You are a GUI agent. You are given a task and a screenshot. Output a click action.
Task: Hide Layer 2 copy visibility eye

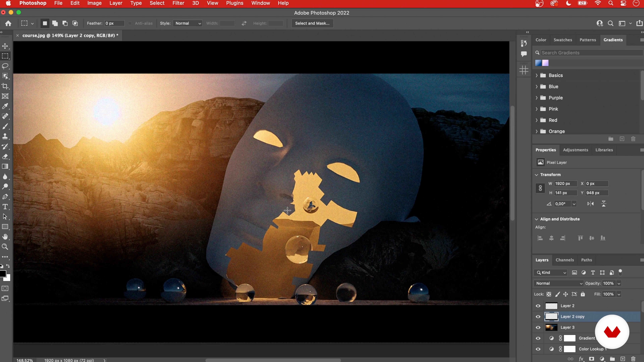[x=538, y=317]
